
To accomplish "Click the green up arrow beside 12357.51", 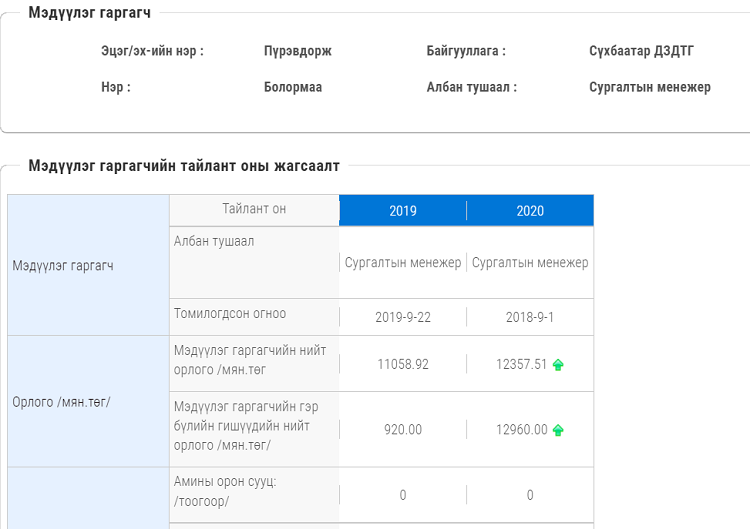I will pyautogui.click(x=558, y=365).
